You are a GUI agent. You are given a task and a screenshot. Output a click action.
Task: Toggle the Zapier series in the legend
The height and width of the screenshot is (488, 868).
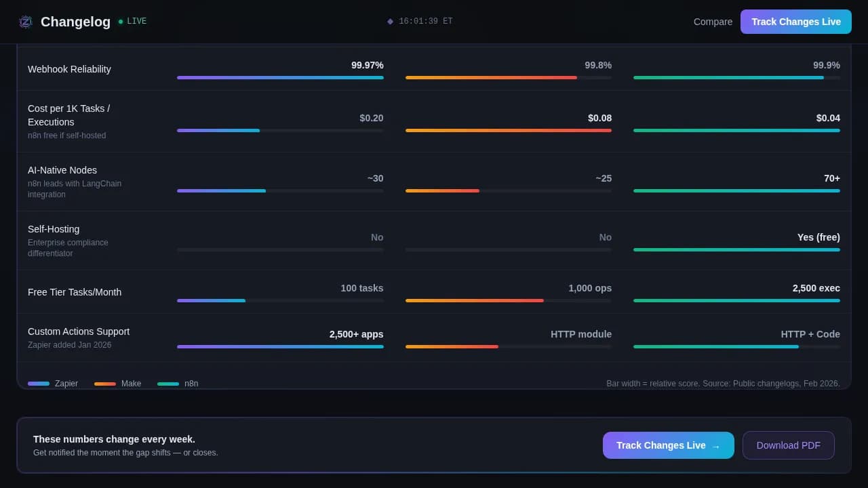pyautogui.click(x=54, y=384)
